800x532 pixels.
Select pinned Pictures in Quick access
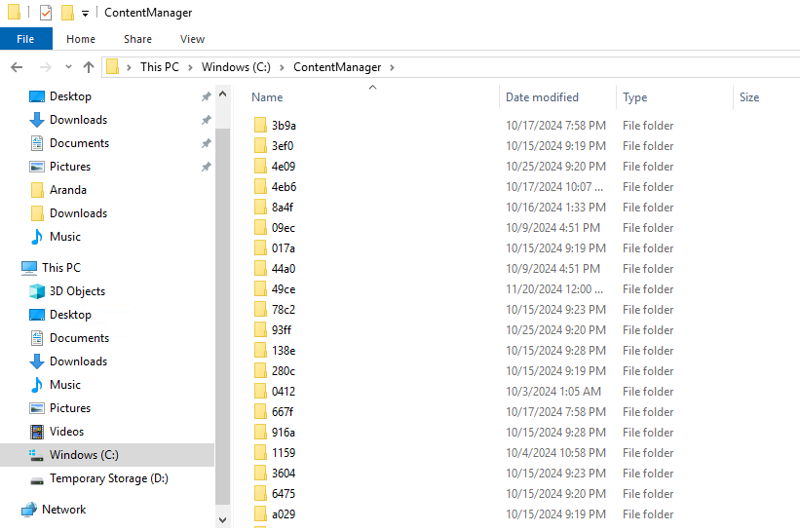coord(70,167)
